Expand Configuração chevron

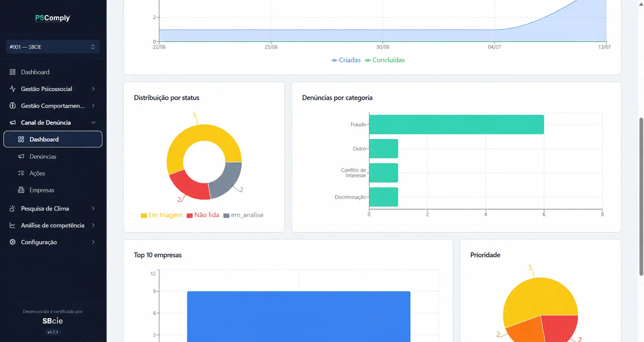click(93, 242)
